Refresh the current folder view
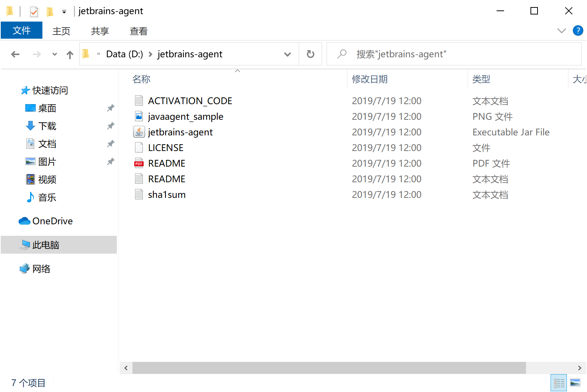Image resolution: width=587 pixels, height=392 pixels. [x=311, y=54]
